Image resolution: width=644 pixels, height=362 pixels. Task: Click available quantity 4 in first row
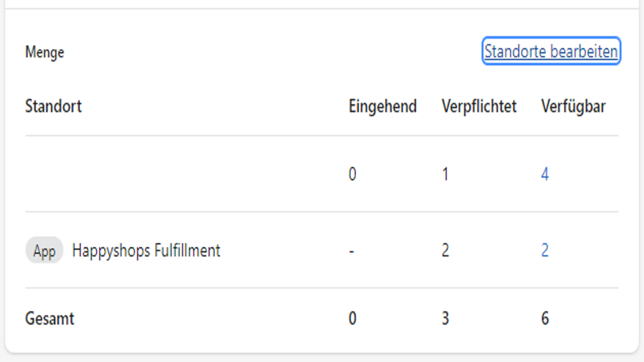[545, 174]
